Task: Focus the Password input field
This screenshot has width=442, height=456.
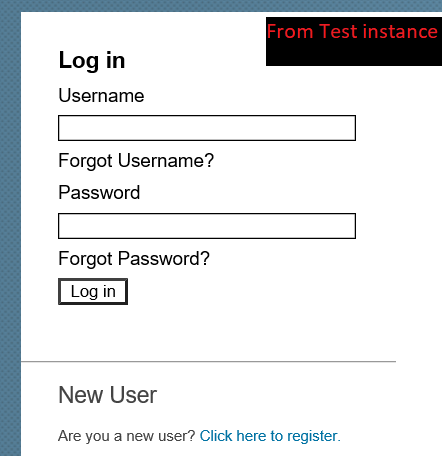Action: click(x=207, y=226)
